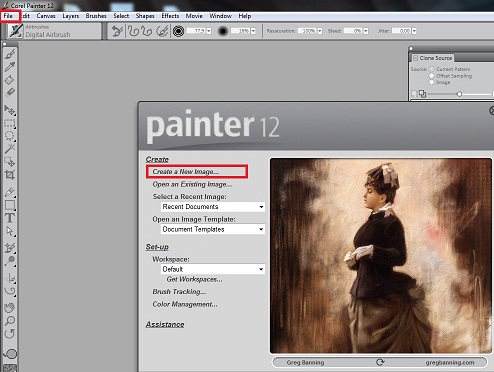494x372 pixels.
Task: Select the Text tool
Action: tap(10, 218)
